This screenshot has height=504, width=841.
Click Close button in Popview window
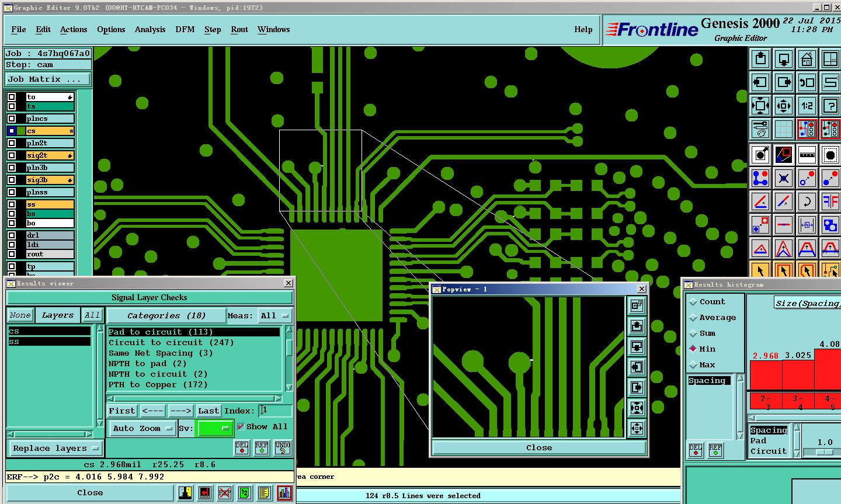pyautogui.click(x=539, y=448)
